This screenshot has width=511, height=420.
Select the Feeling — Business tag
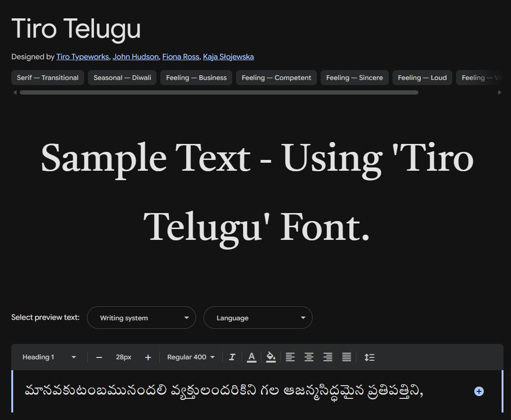196,78
